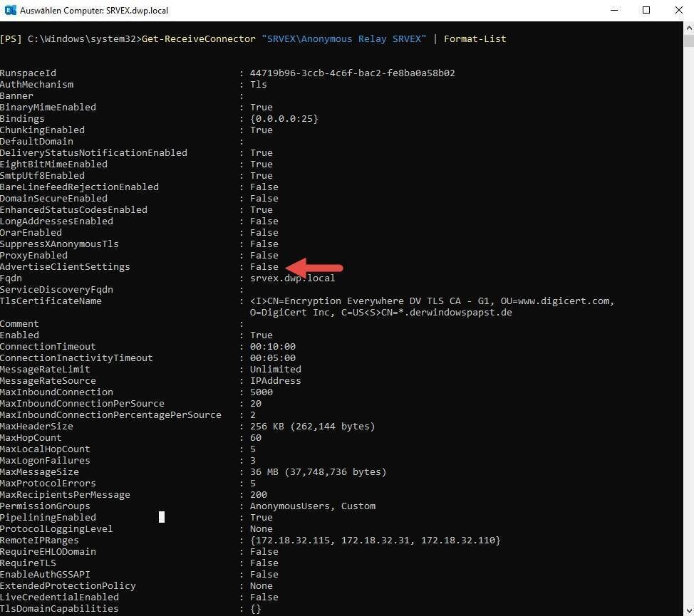Click the TlsCertificateName property label
The width and height of the screenshot is (694, 616).
coord(51,301)
